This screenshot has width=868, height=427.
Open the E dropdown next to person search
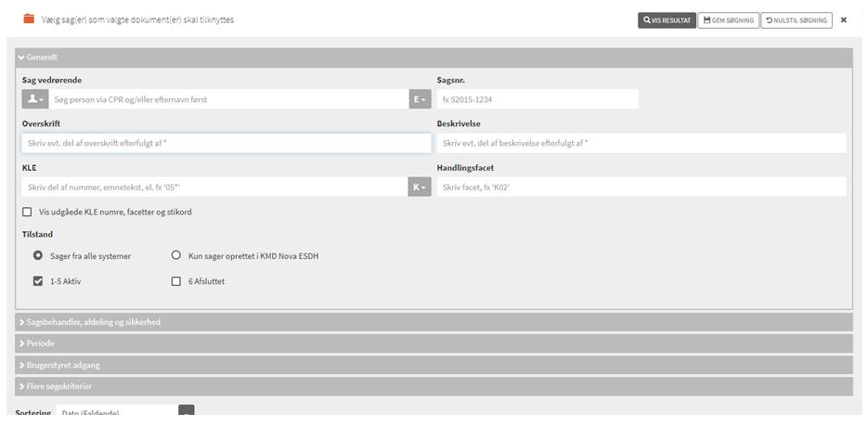(420, 99)
